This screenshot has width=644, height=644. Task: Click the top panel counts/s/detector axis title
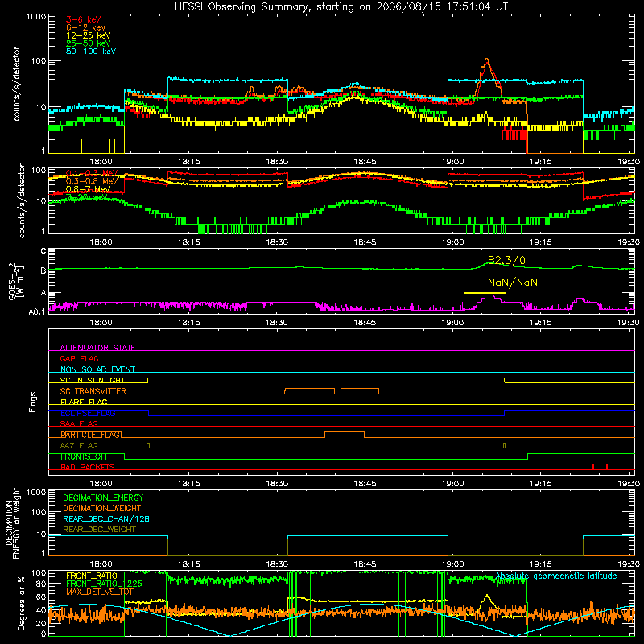tap(16, 84)
